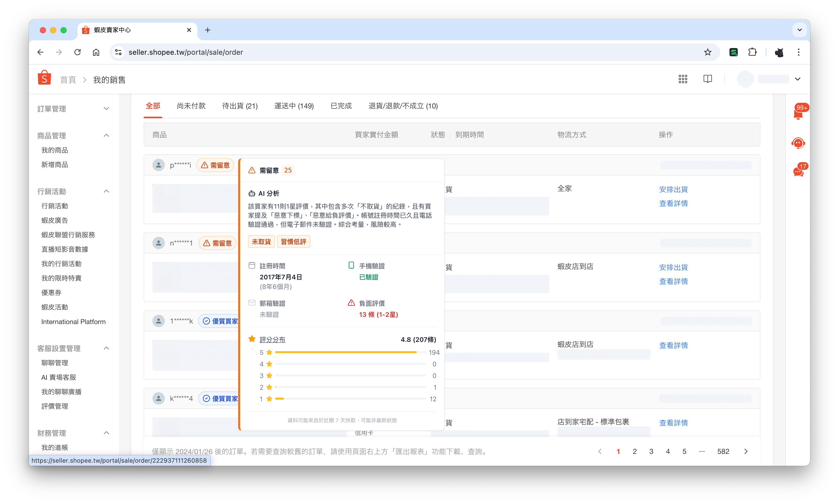Screen dimensions: 839x504
Task: Go to page 2 of orders
Action: click(634, 451)
